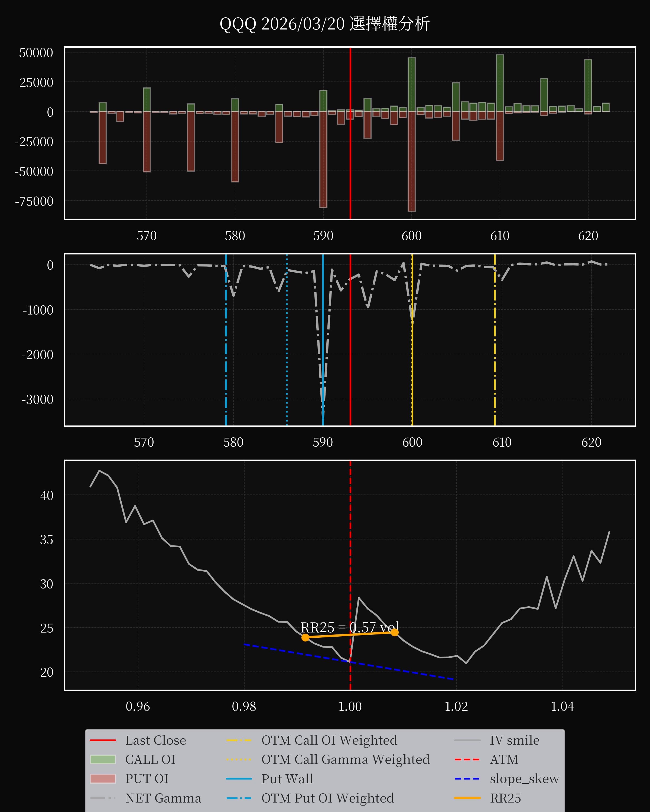Click the -75000 y-axis label on OI chart
The image size is (650, 812).
pos(34,201)
